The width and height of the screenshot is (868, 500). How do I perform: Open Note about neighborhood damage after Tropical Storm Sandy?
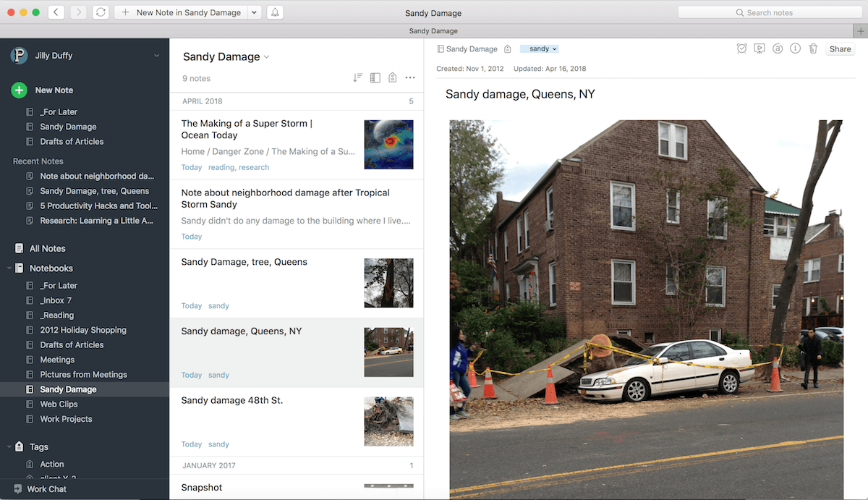[297, 214]
